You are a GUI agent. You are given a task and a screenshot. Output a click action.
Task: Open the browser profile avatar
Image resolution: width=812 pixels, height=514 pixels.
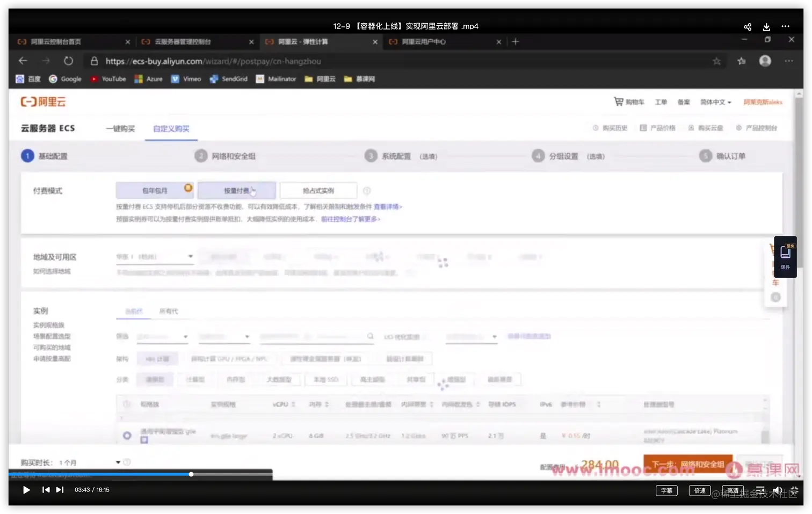765,61
